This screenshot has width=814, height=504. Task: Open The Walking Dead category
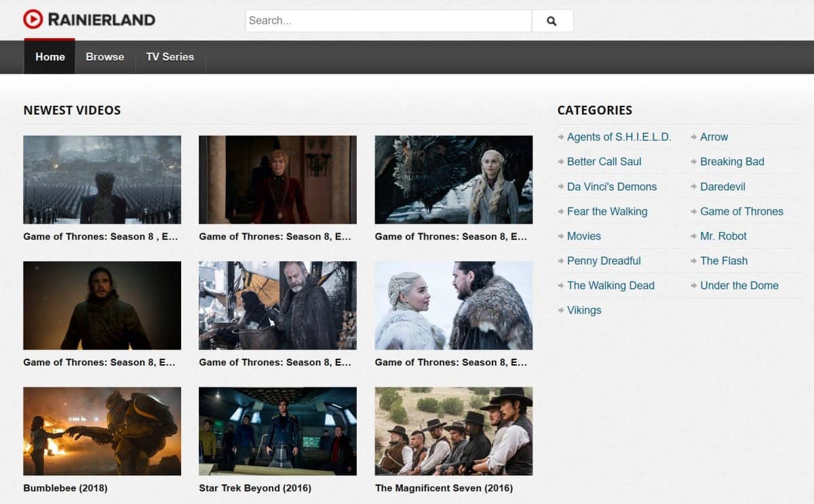(x=610, y=286)
